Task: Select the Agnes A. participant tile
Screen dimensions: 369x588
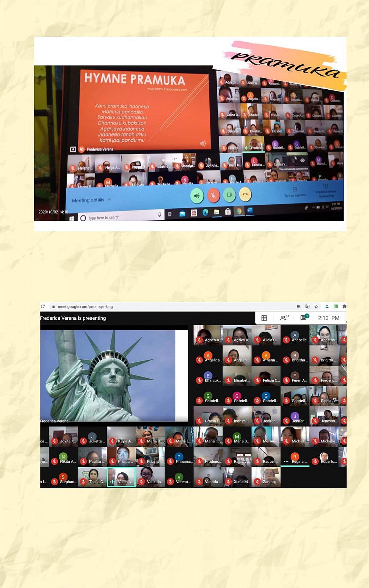Action: (208, 335)
